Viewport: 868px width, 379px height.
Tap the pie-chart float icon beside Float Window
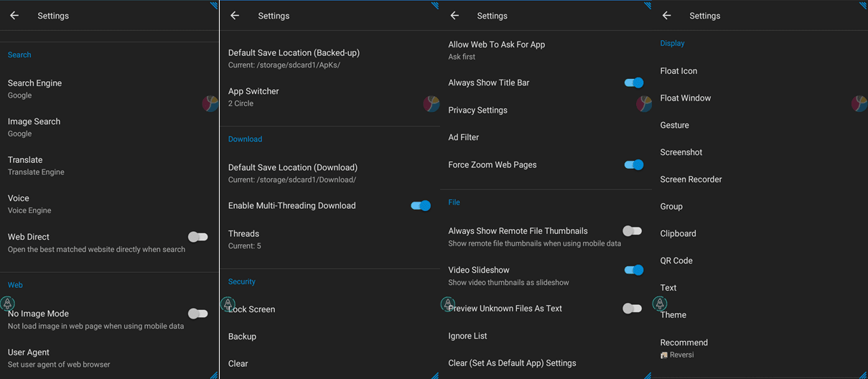pos(859,104)
